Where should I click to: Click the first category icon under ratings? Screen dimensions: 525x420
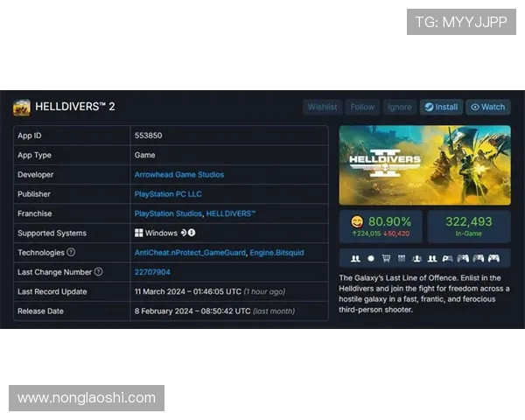[x=354, y=259]
